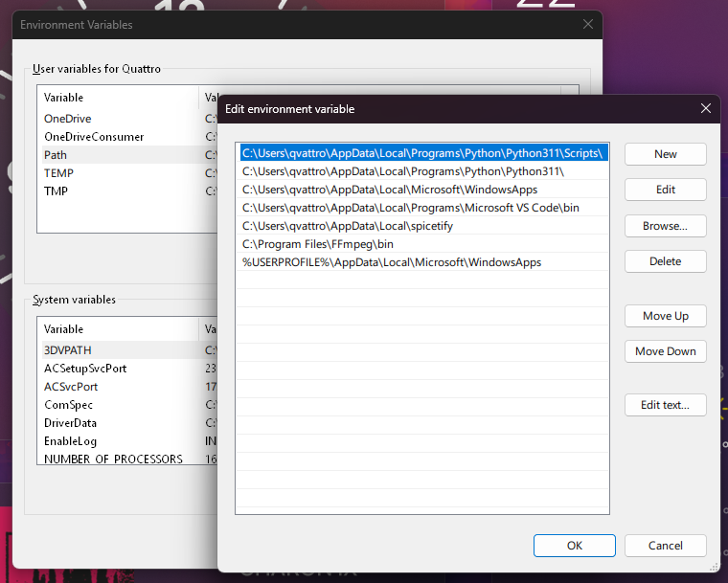728x583 pixels.
Task: Select the TEMP user variable
Action: pyautogui.click(x=58, y=173)
